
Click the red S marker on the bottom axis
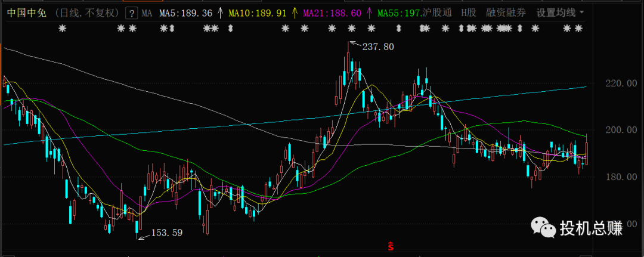point(391,246)
